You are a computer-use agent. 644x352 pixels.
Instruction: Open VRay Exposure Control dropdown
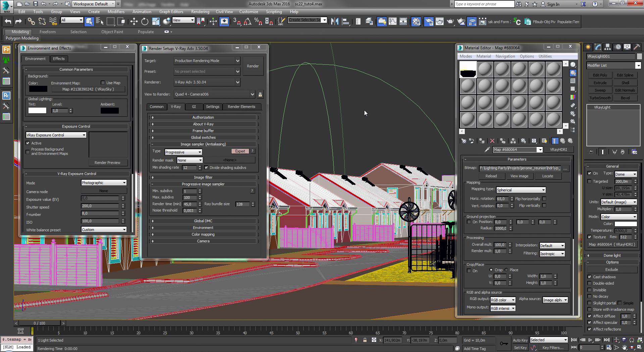pos(56,135)
